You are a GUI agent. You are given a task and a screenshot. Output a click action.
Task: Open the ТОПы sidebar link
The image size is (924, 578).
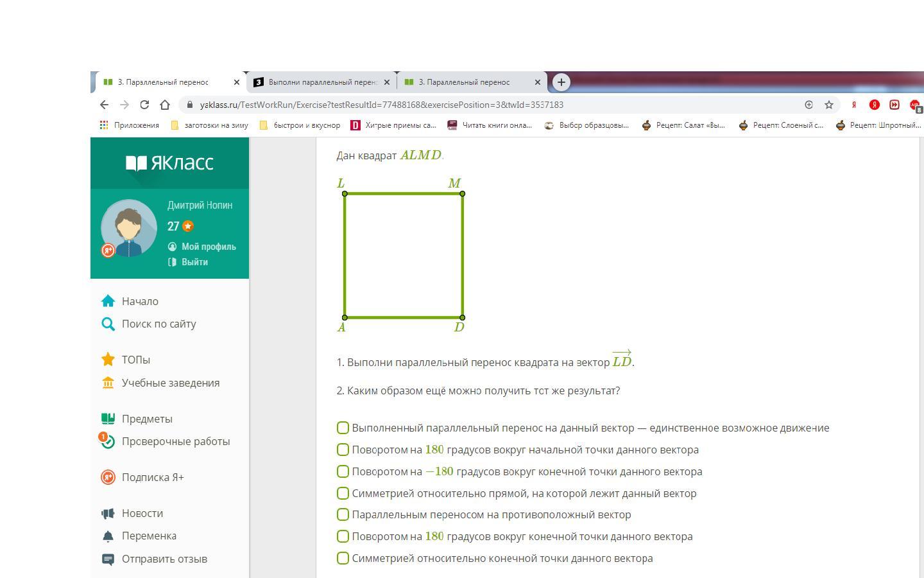tap(136, 360)
